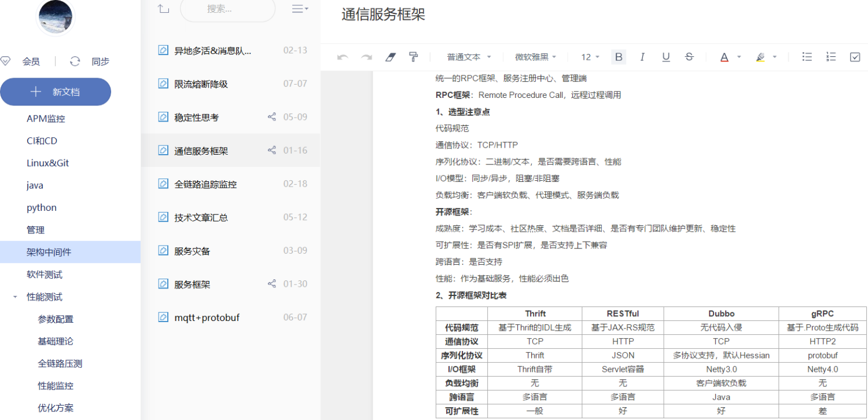Image resolution: width=868 pixels, height=420 pixels.
Task: Click the 同步 sync label
Action: click(100, 61)
